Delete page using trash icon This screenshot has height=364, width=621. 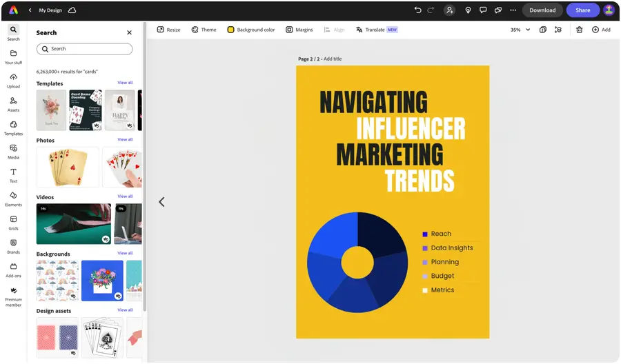click(579, 30)
